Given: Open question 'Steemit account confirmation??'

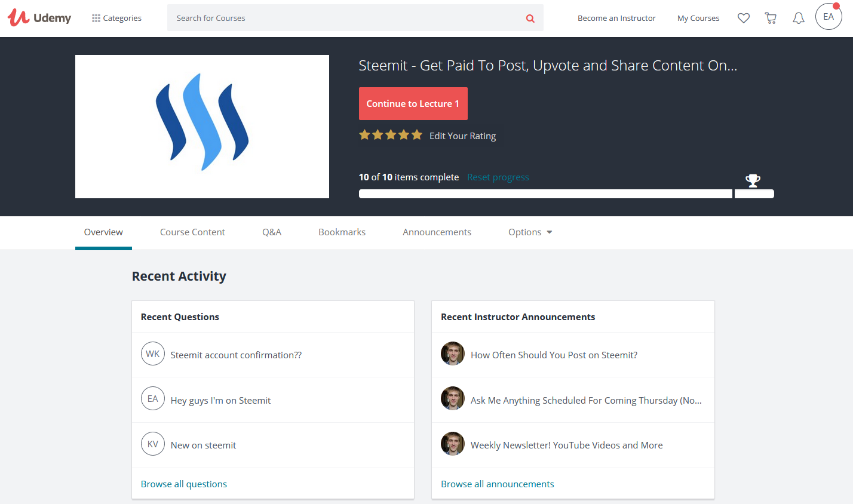Looking at the screenshot, I should (236, 355).
